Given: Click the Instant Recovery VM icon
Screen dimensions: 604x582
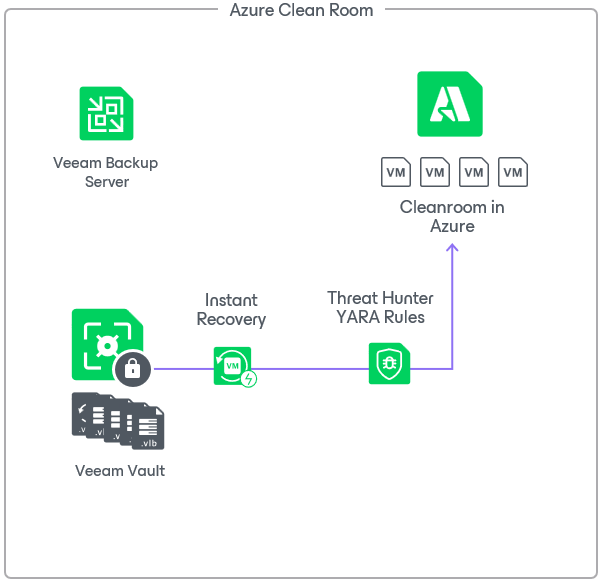Looking at the screenshot, I should [x=232, y=366].
